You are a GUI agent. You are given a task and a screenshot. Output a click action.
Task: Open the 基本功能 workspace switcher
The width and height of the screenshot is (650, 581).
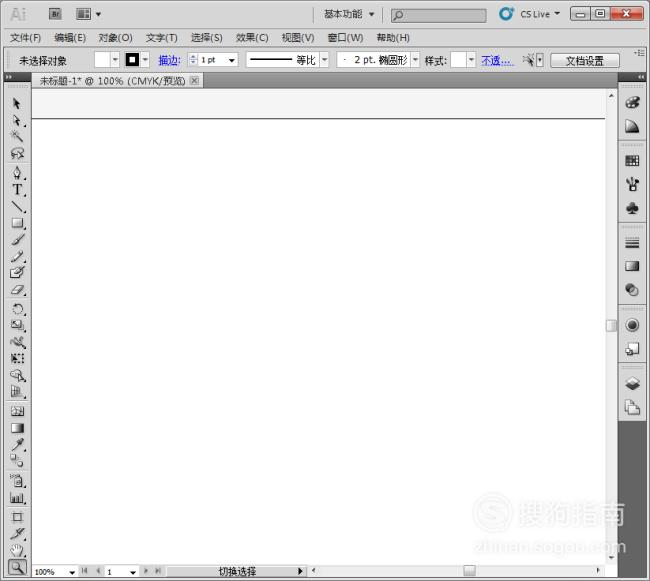[x=349, y=14]
